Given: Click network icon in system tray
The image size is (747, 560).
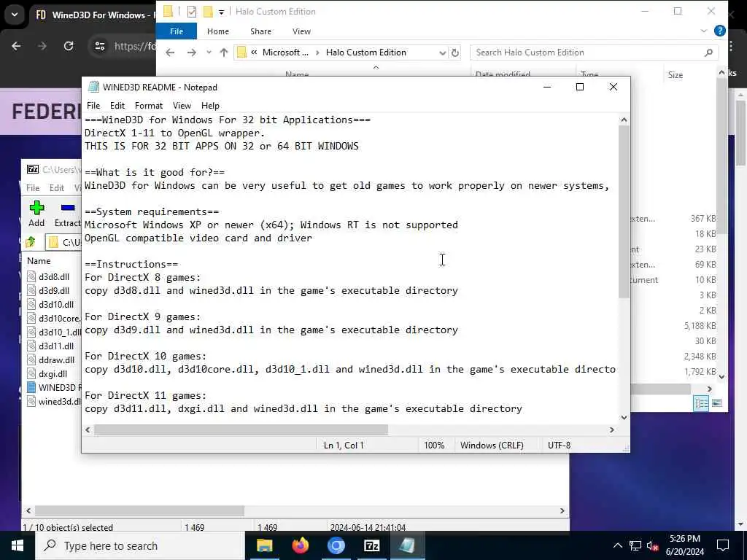Looking at the screenshot, I should (x=635, y=545).
